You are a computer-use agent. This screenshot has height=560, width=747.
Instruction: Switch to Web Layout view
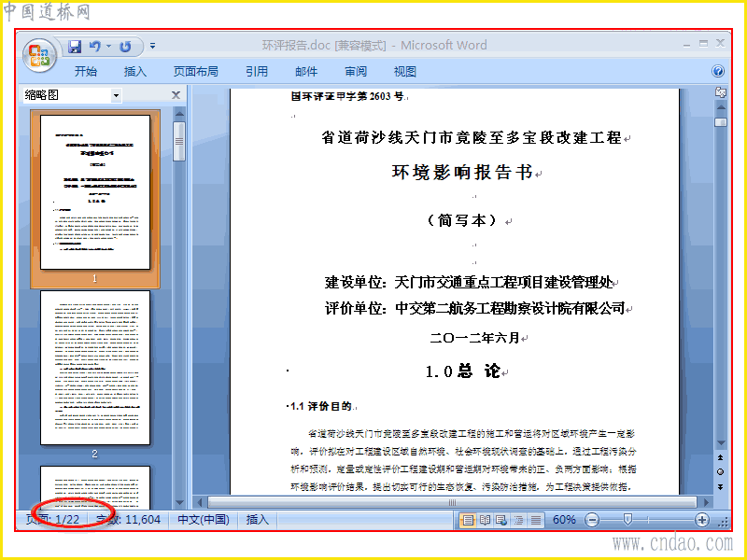point(501,520)
